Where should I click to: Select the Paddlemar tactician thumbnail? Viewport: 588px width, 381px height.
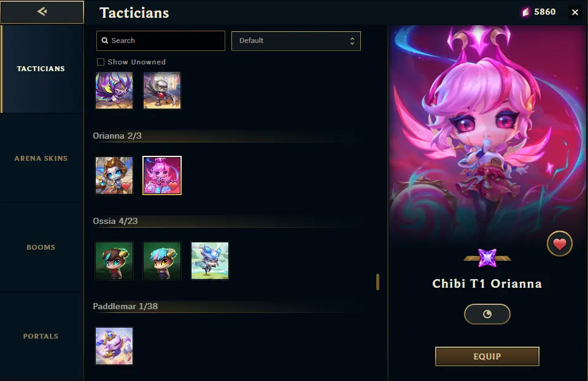(114, 346)
